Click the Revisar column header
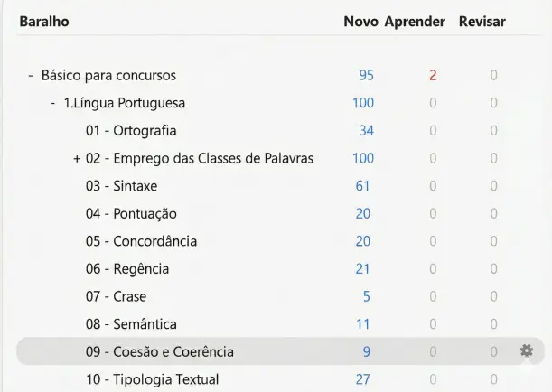Image resolution: width=552 pixels, height=392 pixels. pyautogui.click(x=482, y=22)
